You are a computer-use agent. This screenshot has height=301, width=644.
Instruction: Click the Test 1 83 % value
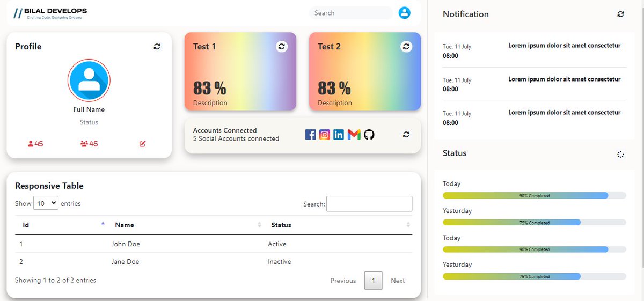coord(210,87)
